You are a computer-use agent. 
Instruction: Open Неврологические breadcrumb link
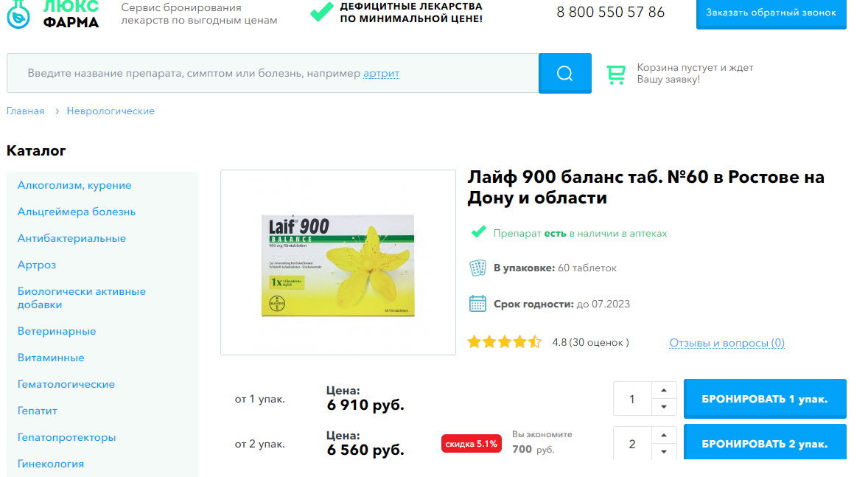pyautogui.click(x=111, y=111)
